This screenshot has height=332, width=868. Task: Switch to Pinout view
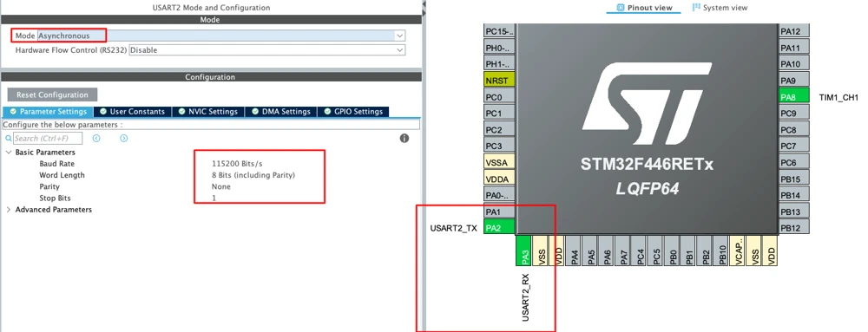tap(644, 8)
